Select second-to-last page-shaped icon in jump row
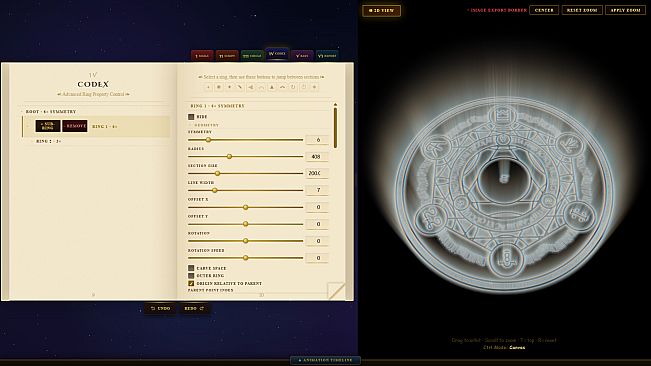Viewport: 651px width, 366px height. click(x=303, y=87)
